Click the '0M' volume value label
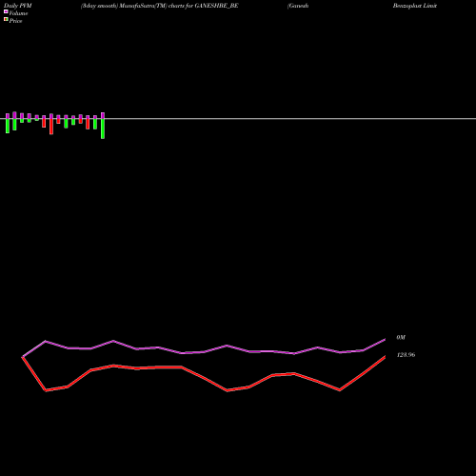The width and height of the screenshot is (476, 476). 401,337
